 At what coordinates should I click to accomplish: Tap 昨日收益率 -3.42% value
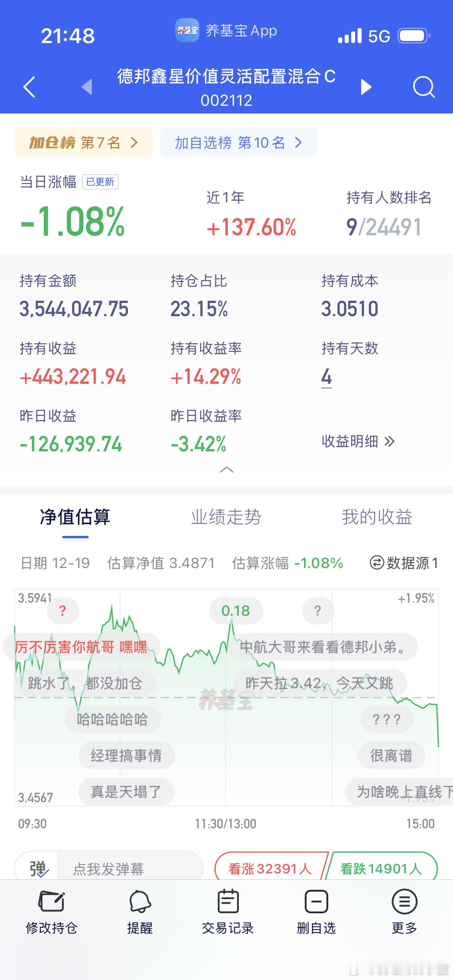[x=199, y=445]
